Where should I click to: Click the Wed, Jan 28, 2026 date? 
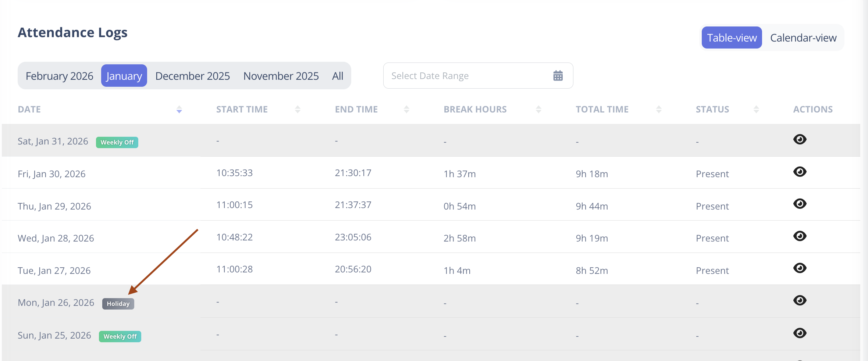[x=56, y=238]
